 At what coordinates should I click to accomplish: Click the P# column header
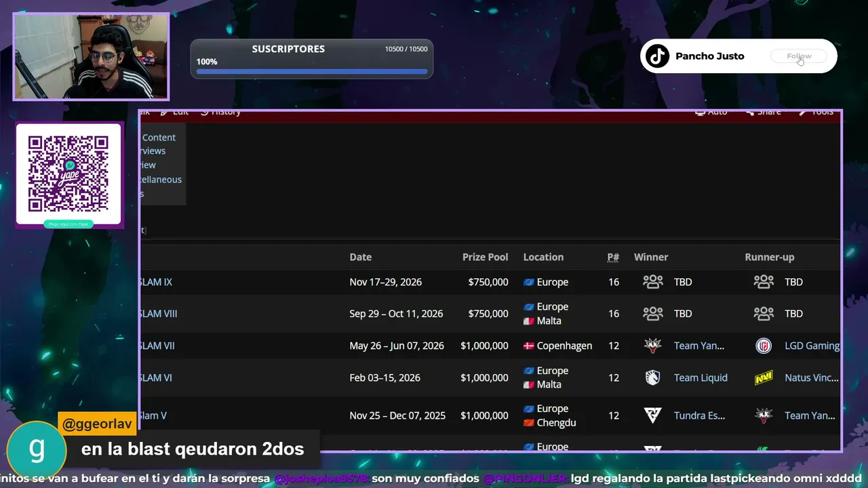point(613,257)
